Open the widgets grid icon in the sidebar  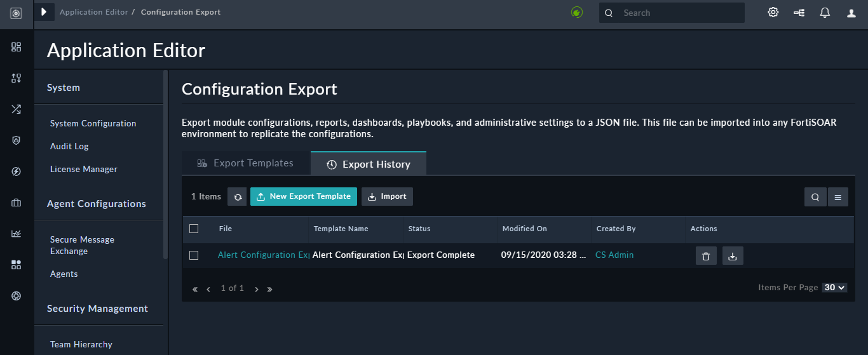17,265
